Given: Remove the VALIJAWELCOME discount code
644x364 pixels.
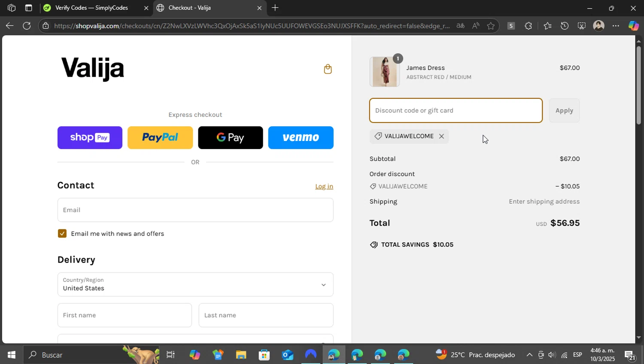Looking at the screenshot, I should (x=441, y=136).
